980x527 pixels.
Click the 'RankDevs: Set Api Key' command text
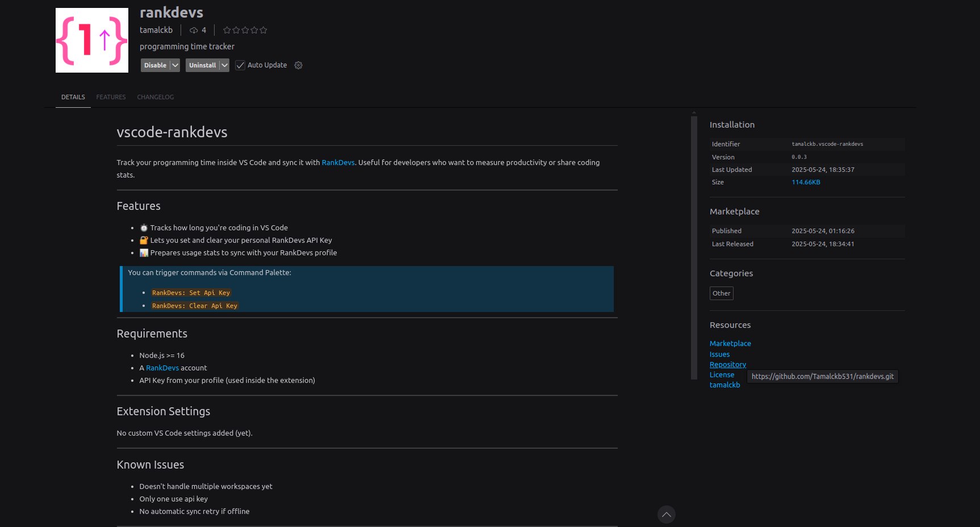191,293
